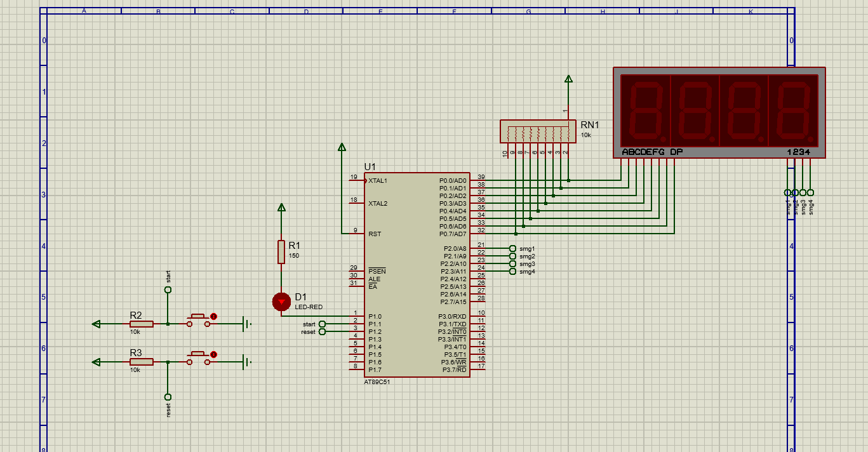Click the smg1 label at pin P2.0/A8
The width and height of the screenshot is (868, 452).
pos(527,249)
